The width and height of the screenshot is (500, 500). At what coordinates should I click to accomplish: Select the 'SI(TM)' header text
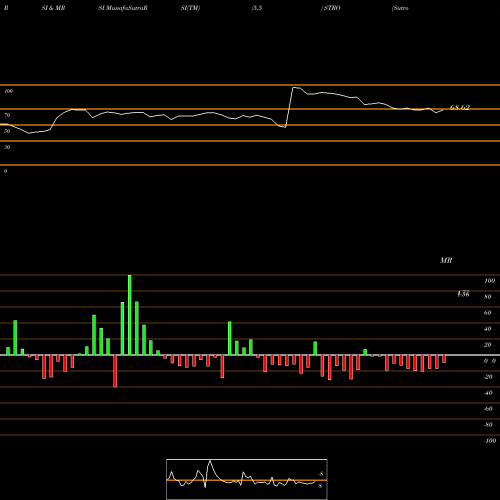pyautogui.click(x=190, y=8)
